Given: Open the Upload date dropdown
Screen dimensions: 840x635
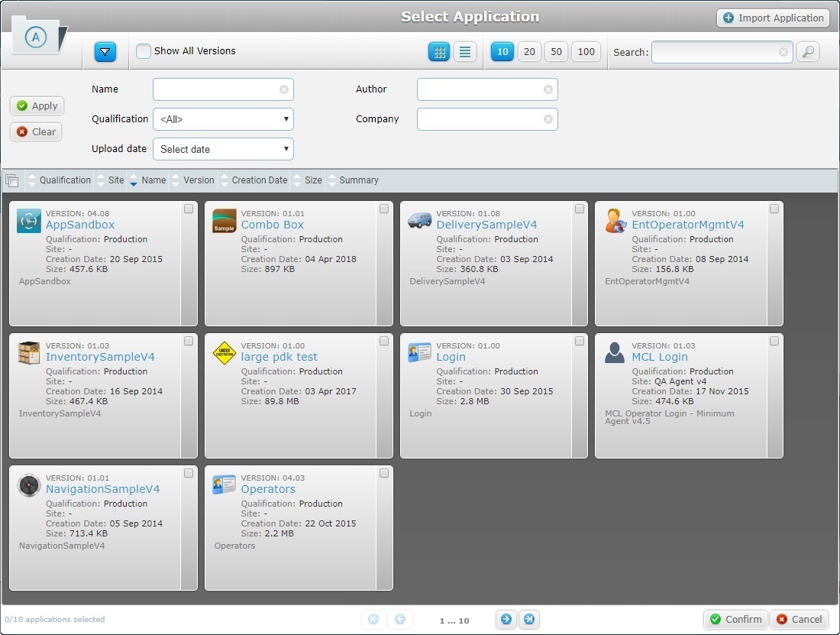Looking at the screenshot, I should coord(223,149).
